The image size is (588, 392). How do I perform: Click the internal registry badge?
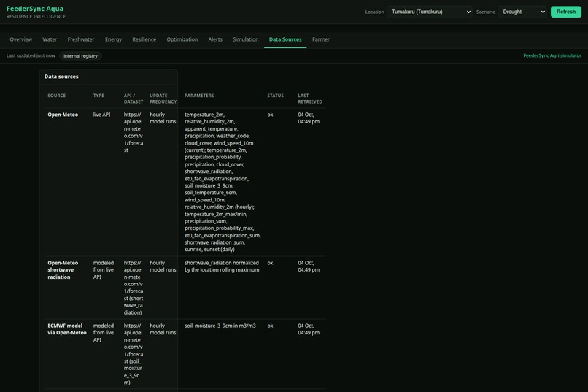point(81,56)
